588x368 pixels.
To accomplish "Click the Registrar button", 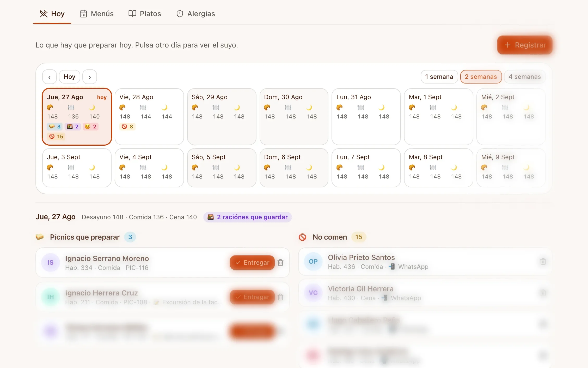I will (525, 45).
